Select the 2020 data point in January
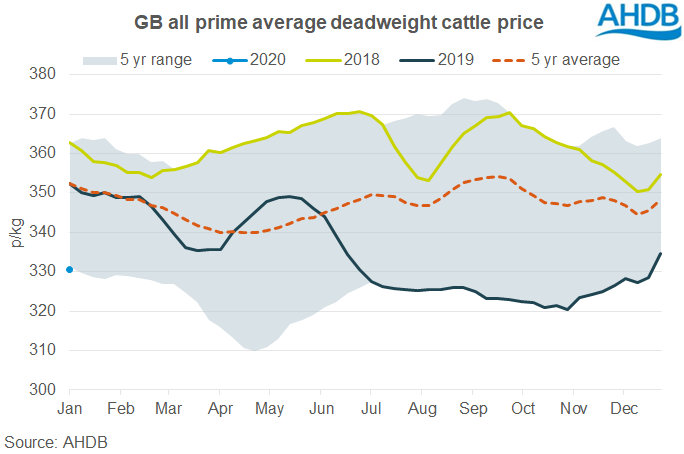Image resolution: width=684 pixels, height=454 pixels. click(69, 269)
